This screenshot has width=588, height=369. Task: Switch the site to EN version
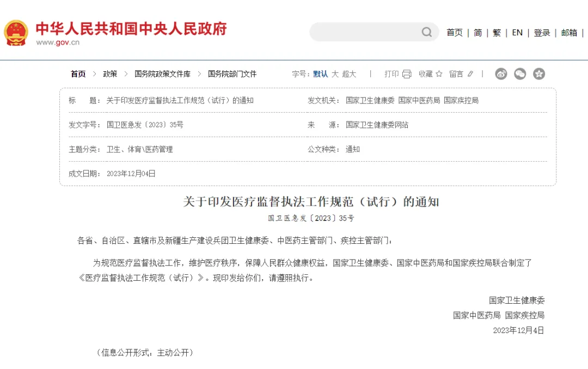(517, 33)
